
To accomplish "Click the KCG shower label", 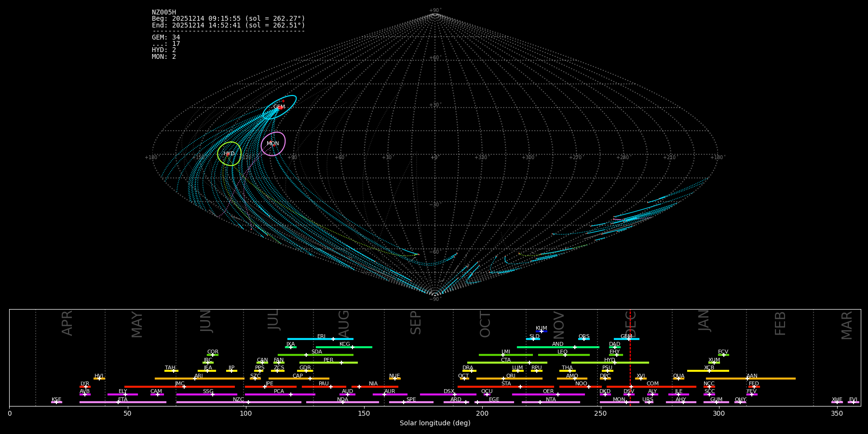I will (345, 344).
